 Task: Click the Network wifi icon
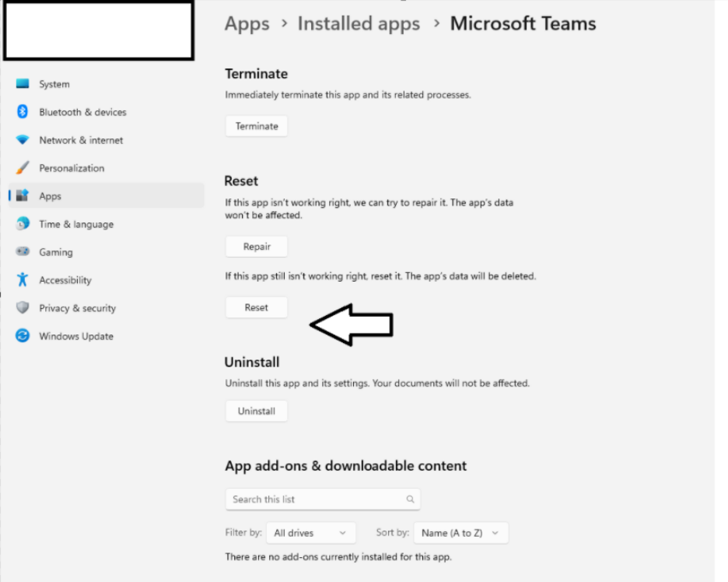tap(23, 139)
